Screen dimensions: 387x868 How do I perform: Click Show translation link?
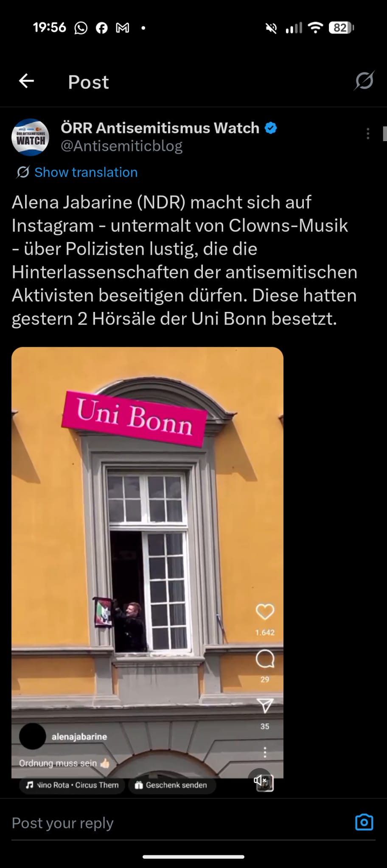(86, 172)
